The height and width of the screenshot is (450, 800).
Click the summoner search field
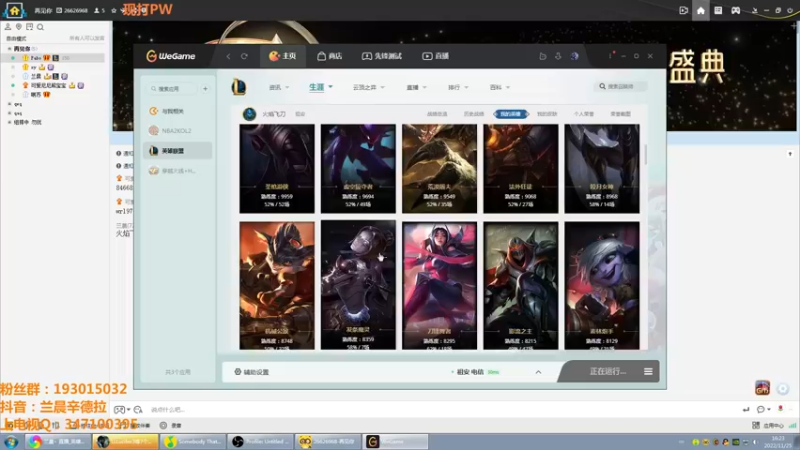pos(620,87)
